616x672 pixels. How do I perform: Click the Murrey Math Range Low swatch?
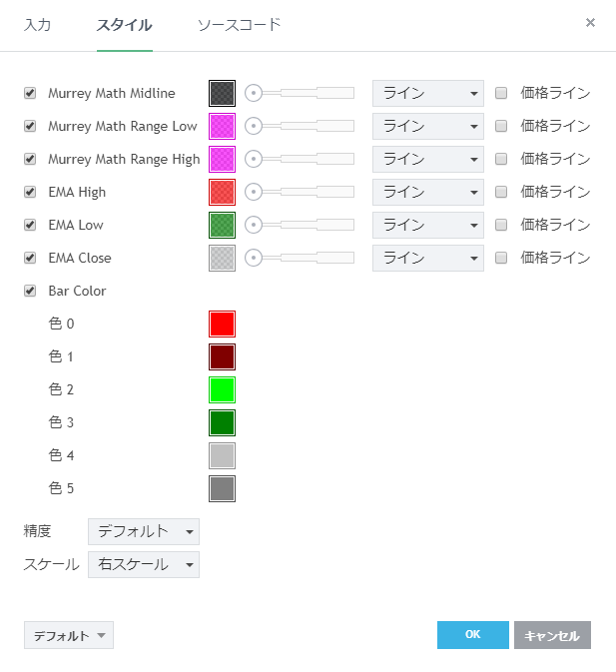[x=222, y=126]
